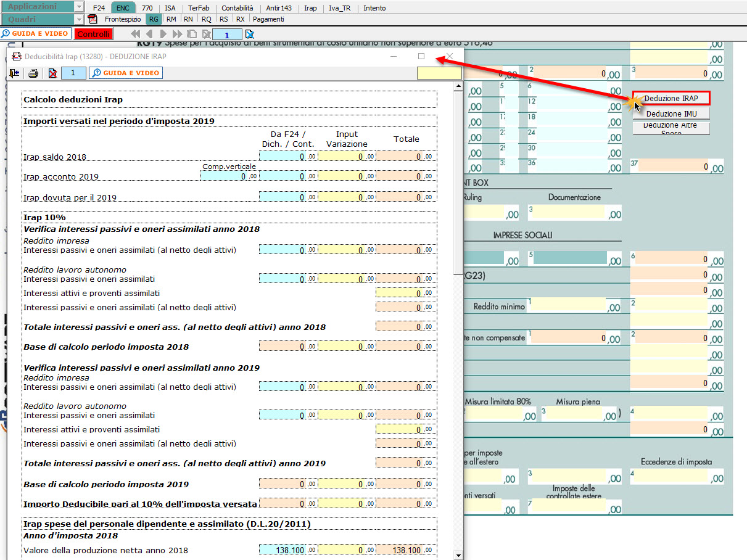
Task: Edit Irap saldo 2018 Input Variazione field
Action: [x=347, y=156]
